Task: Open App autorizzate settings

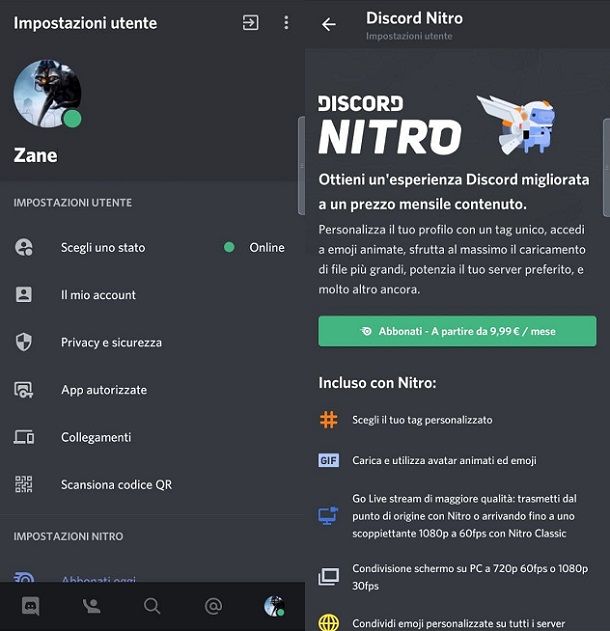Action: pyautogui.click(x=152, y=390)
